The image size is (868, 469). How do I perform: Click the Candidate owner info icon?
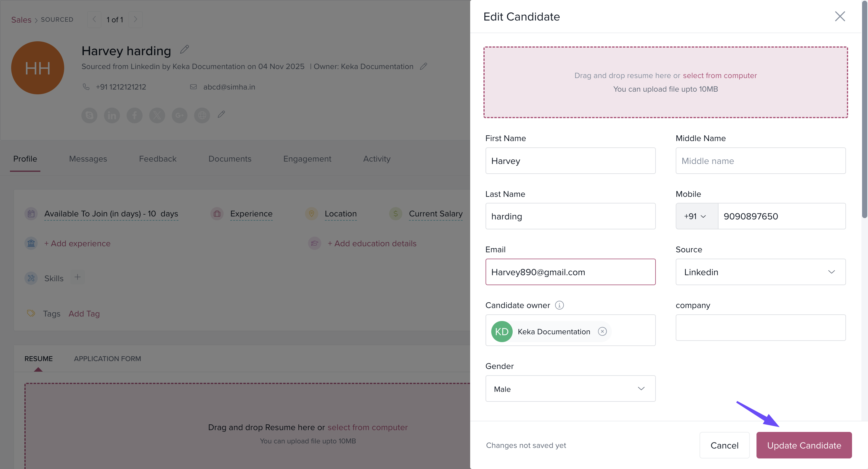pyautogui.click(x=559, y=305)
